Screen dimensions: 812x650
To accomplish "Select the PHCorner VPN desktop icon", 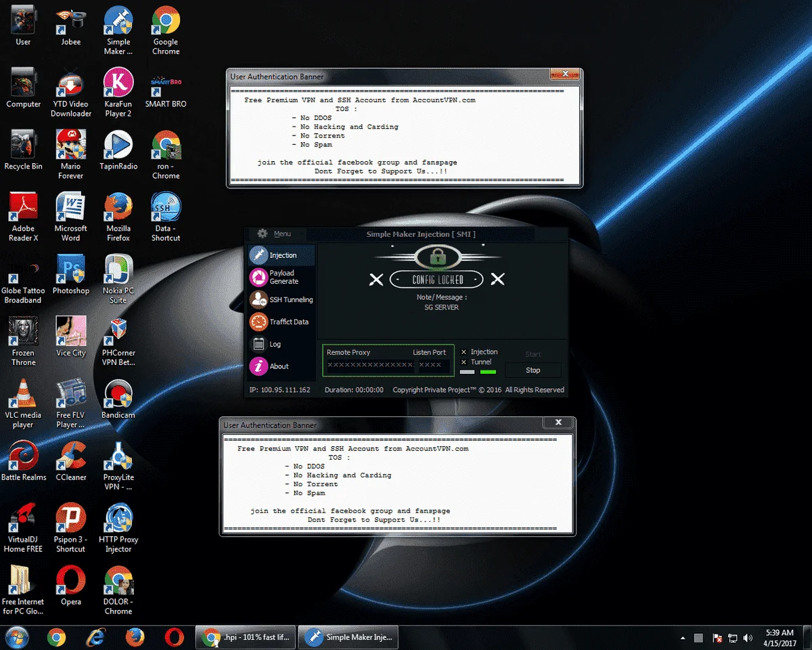I will tap(118, 342).
